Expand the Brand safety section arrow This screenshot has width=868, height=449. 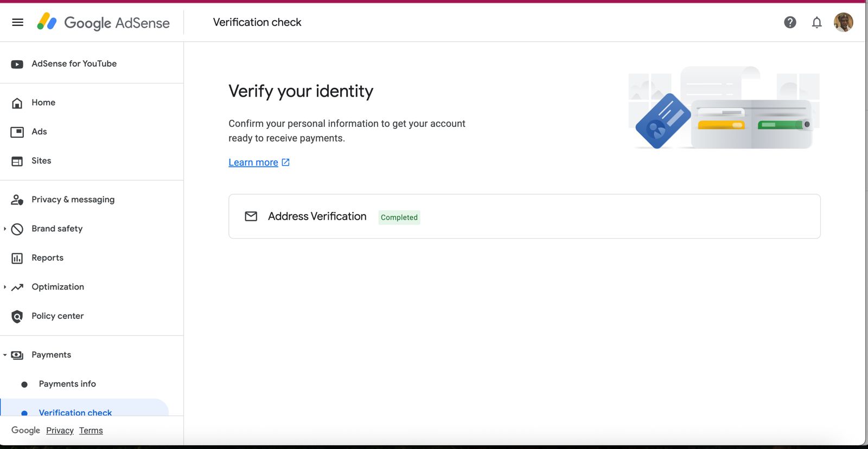pos(5,229)
